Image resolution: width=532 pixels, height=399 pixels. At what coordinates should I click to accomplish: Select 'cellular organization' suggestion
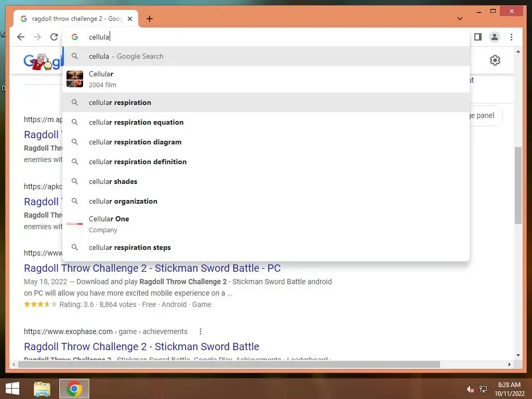pyautogui.click(x=266, y=201)
